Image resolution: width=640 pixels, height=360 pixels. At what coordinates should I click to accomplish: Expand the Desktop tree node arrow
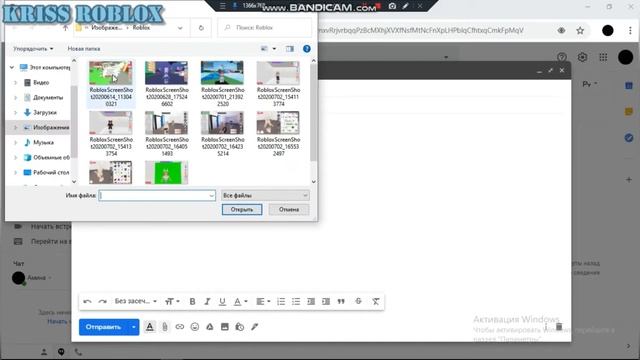(x=16, y=172)
